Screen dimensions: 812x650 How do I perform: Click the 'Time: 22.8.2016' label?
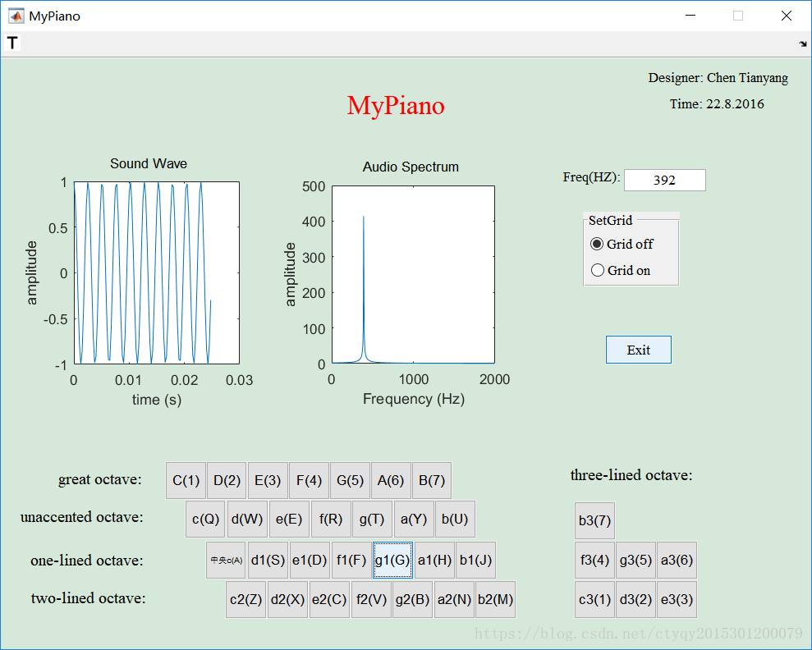[717, 104]
